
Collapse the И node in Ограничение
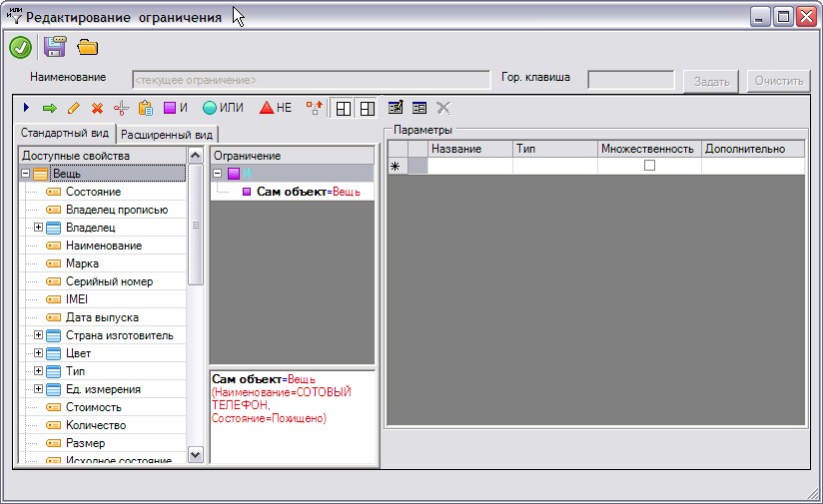click(218, 173)
